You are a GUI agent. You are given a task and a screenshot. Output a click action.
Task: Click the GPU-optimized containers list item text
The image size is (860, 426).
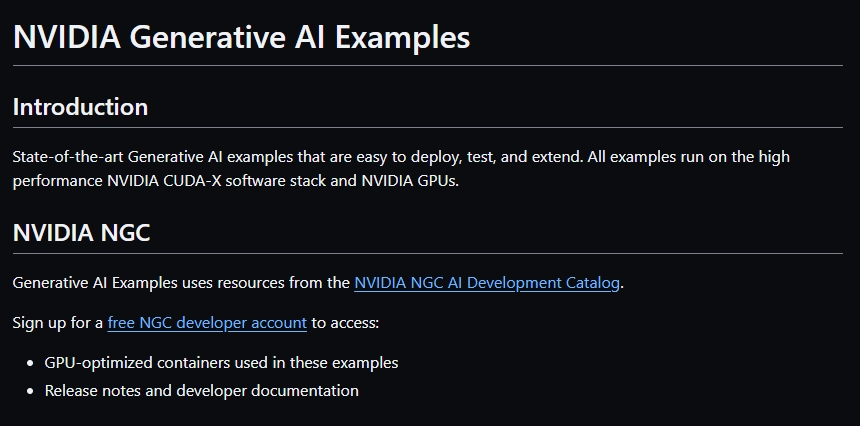[221, 363]
